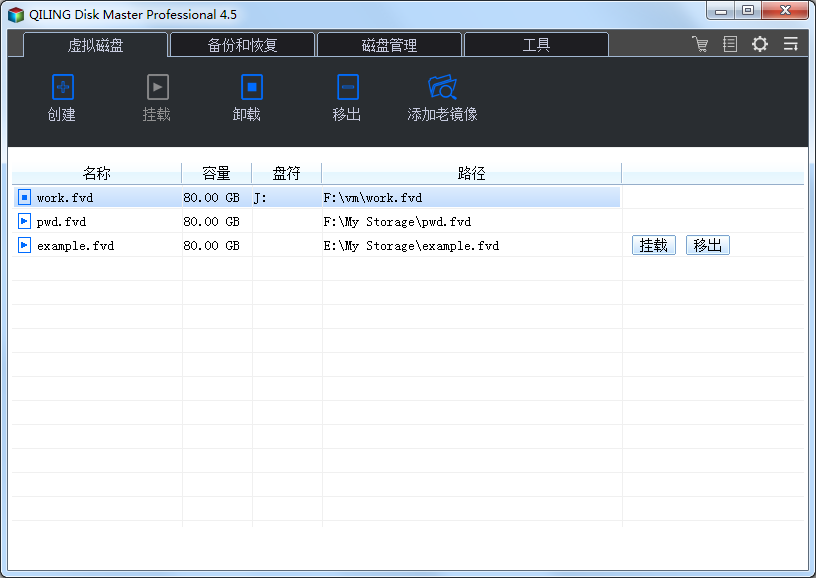This screenshot has width=816, height=578.
Task: Select the work.fvd file name
Action: click(x=65, y=198)
